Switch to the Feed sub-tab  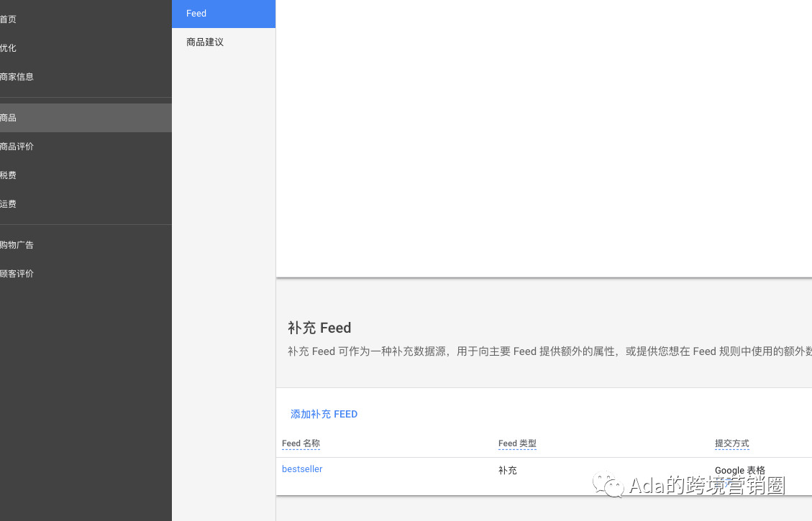pos(224,14)
